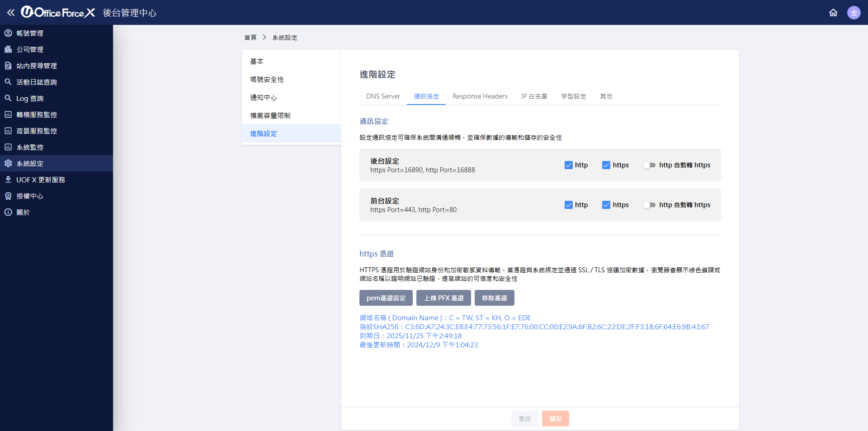868x431 pixels.
Task: Uncheck https for 前台設定
Action: 606,205
